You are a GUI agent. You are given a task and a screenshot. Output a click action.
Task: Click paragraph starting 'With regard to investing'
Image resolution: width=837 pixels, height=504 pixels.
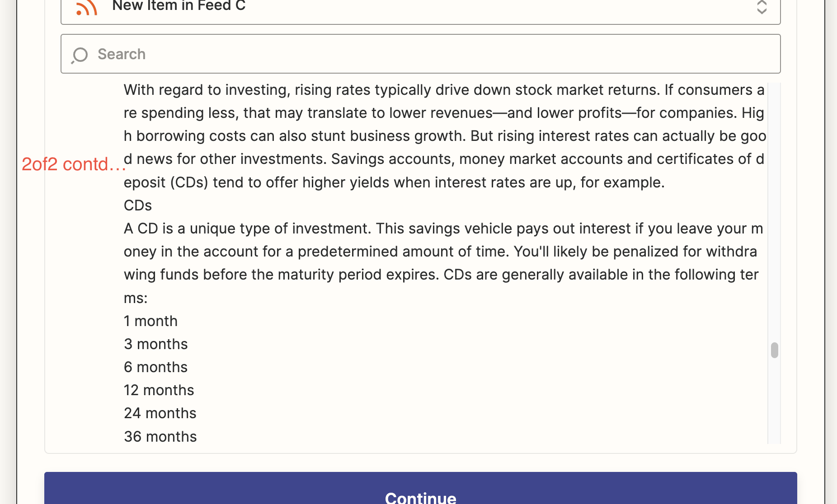(445, 136)
